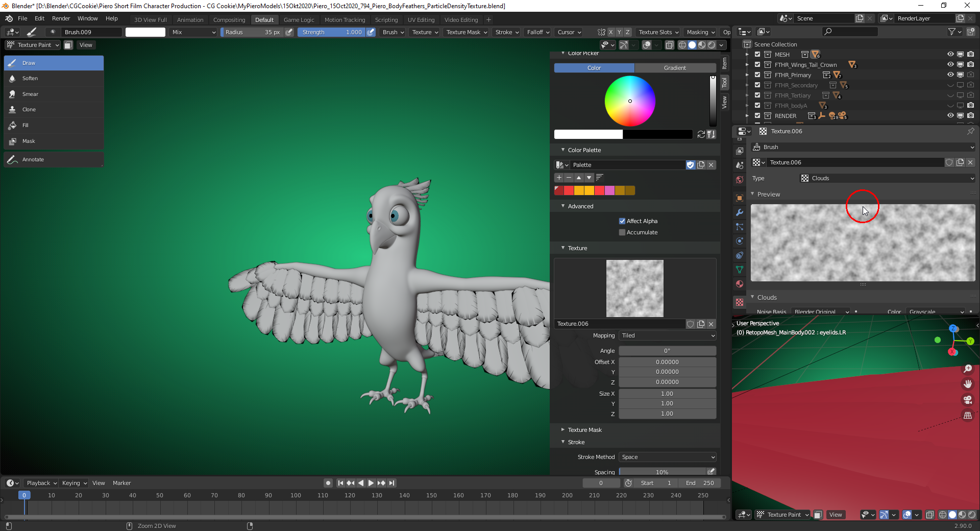Image resolution: width=980 pixels, height=531 pixels.
Task: Open the Keying popover in timeline
Action: point(75,483)
